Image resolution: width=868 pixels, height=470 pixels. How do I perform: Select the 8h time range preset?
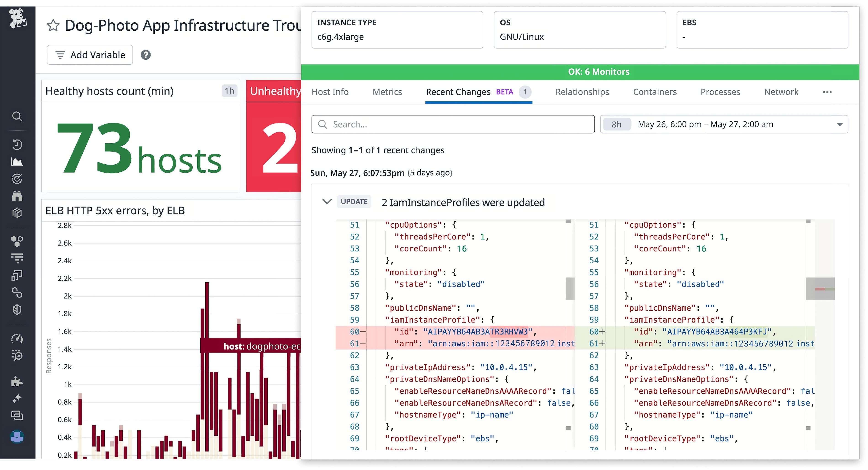click(616, 124)
